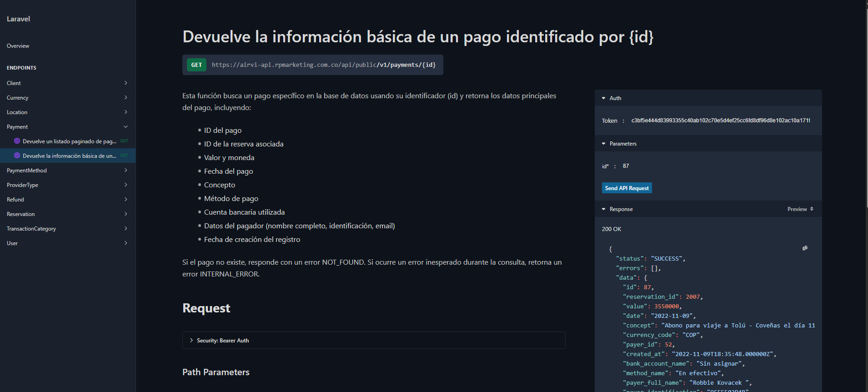Collapse the Parameters section triangle
This screenshot has height=392, width=868.
603,144
